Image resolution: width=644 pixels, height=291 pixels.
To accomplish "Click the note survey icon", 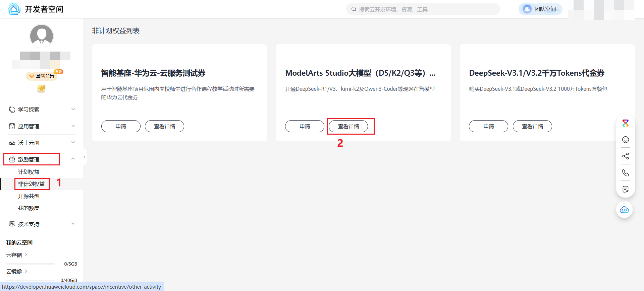I will point(626,189).
